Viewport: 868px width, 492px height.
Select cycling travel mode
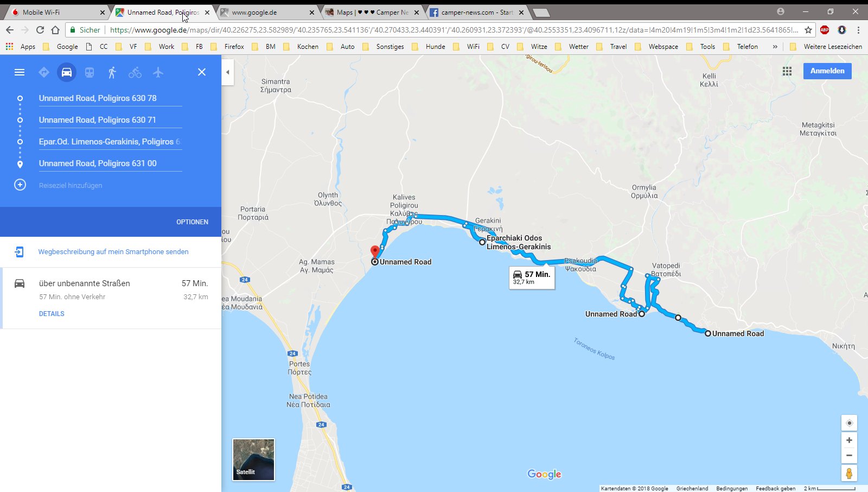click(135, 72)
